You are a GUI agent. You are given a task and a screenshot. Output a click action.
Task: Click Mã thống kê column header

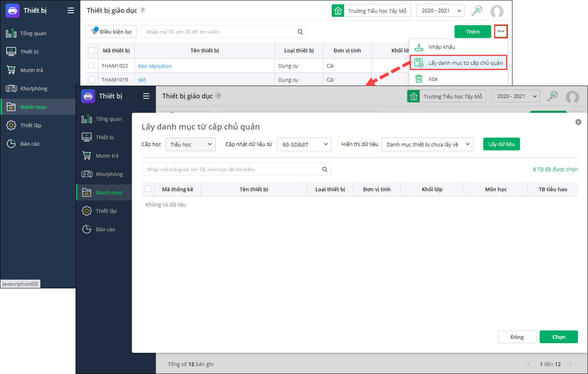[177, 189]
